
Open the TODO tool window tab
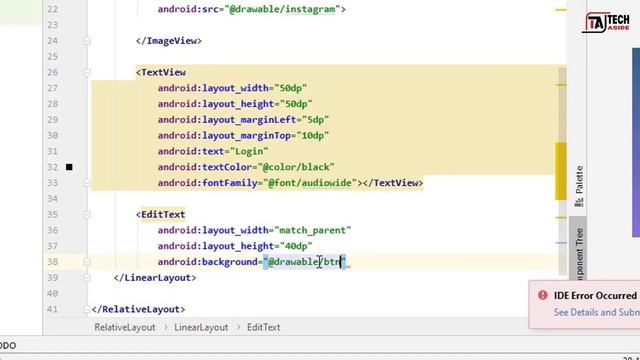point(8,346)
